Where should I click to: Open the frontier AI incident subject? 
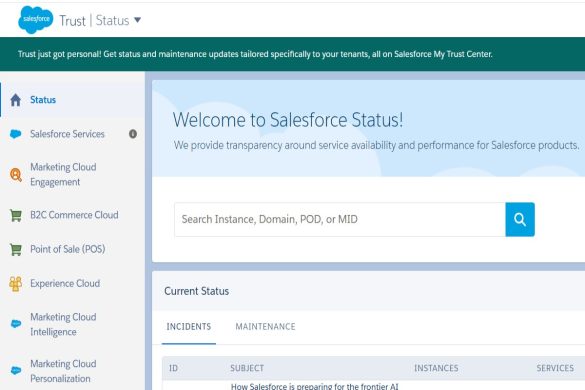coord(315,386)
